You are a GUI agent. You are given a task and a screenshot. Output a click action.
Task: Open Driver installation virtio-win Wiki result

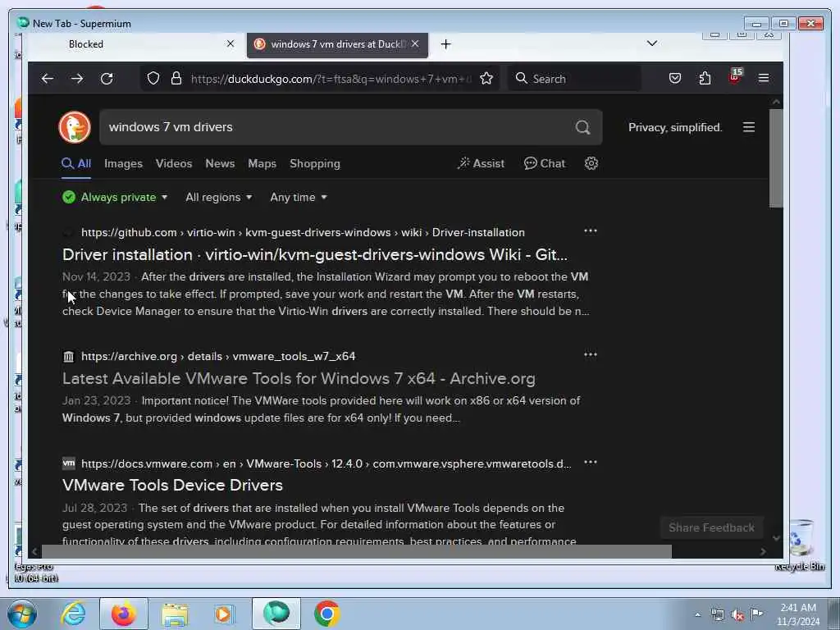click(315, 254)
